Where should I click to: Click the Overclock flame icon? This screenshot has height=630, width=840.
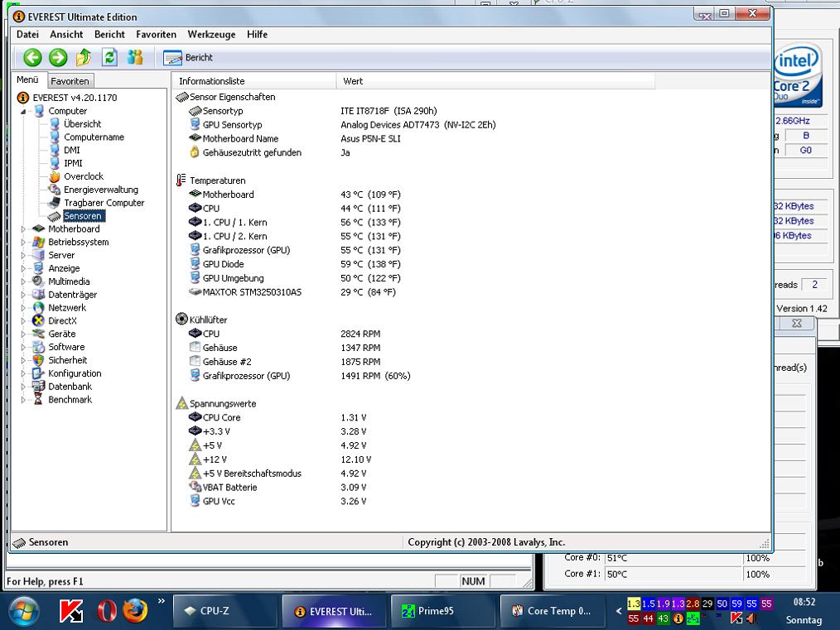(54, 176)
